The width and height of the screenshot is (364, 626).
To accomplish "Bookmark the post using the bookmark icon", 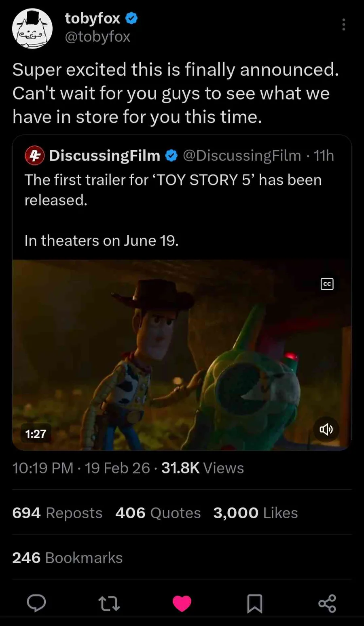I will tap(255, 603).
